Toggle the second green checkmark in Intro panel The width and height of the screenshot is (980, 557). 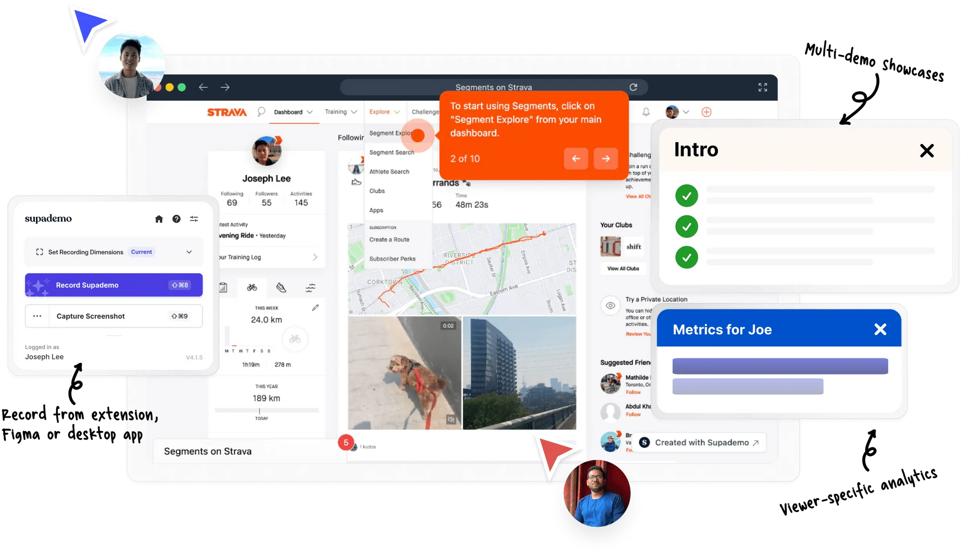coord(686,226)
